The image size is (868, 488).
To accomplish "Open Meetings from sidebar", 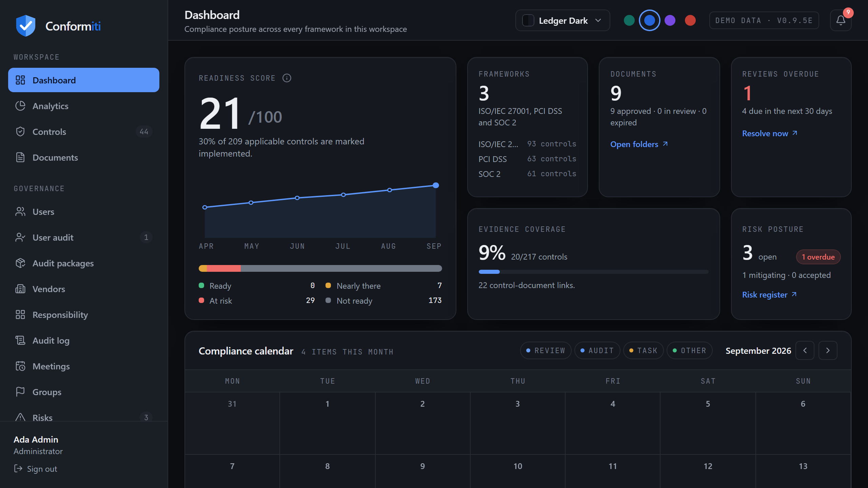I will pos(84,366).
